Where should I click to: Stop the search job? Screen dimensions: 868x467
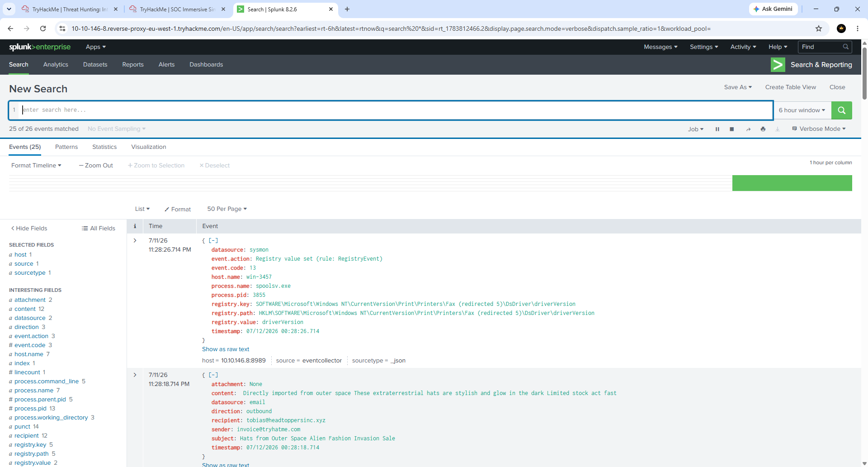tap(732, 129)
